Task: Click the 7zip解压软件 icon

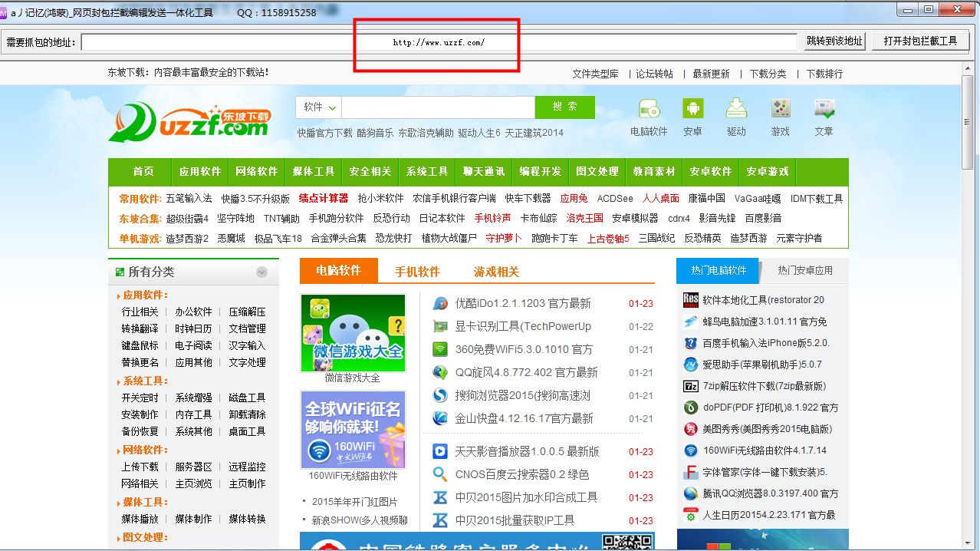Action: coord(691,386)
